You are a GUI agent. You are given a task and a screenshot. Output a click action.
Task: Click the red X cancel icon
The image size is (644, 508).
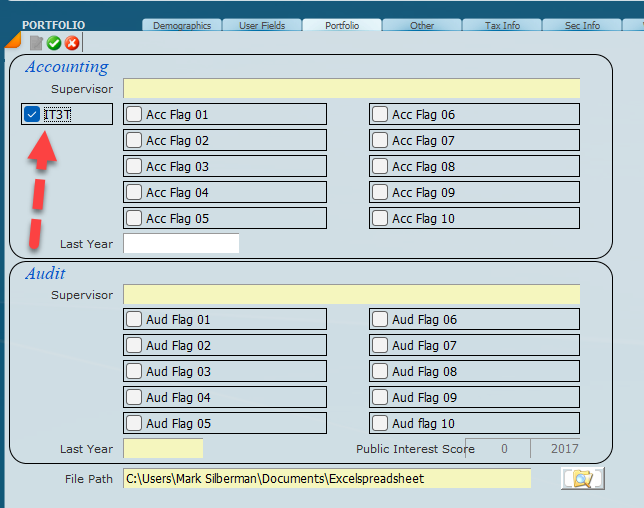click(72, 43)
